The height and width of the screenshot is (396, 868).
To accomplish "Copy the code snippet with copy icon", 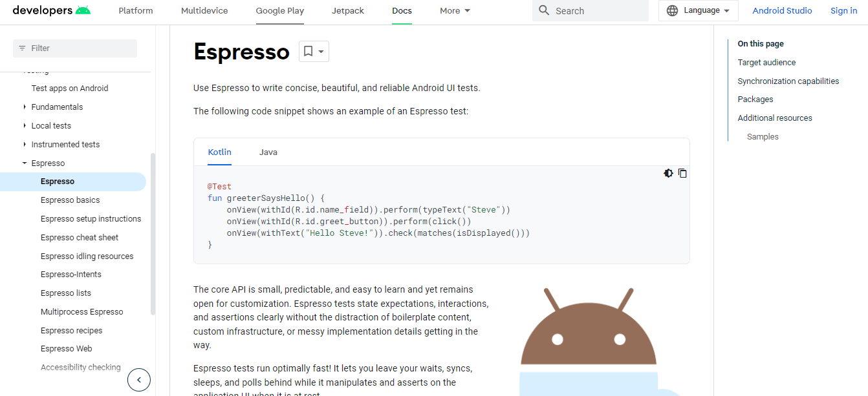I will 682,173.
